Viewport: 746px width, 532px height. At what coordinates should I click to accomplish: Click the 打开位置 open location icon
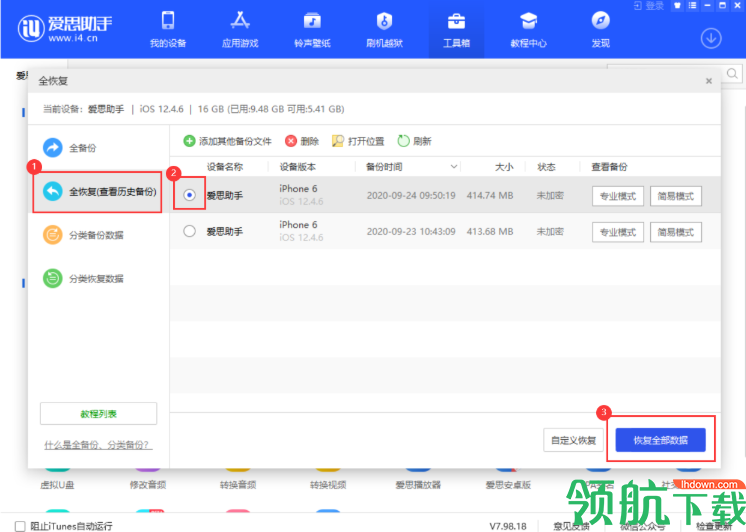pos(338,141)
